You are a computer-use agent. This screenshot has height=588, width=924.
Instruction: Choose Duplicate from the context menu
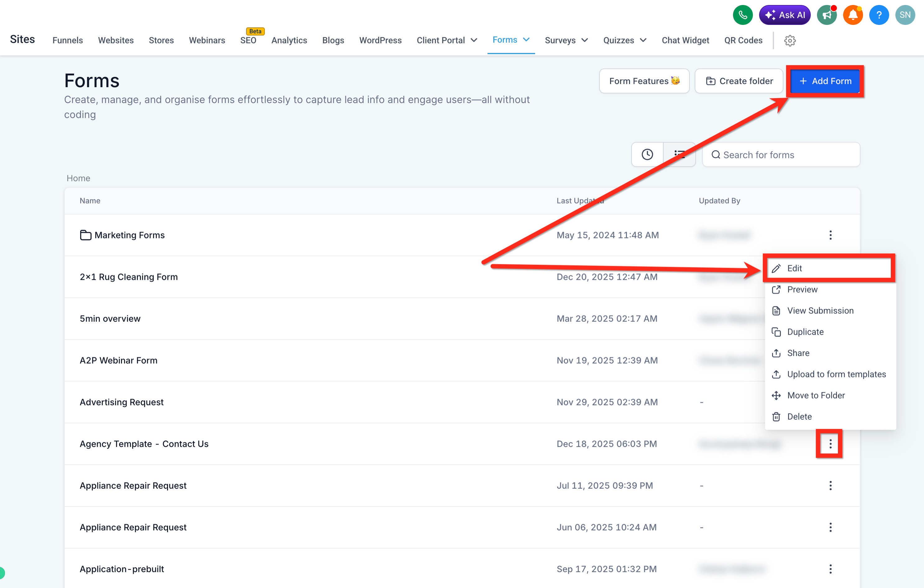point(830,332)
